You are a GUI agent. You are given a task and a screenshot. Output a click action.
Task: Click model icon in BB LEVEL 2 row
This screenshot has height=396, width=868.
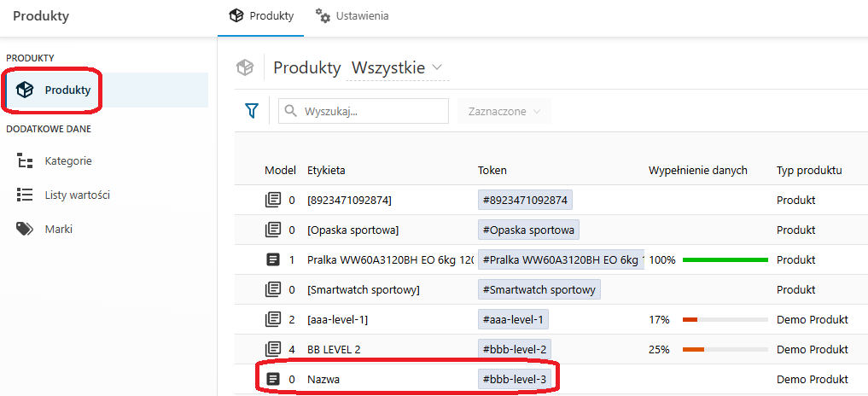273,349
